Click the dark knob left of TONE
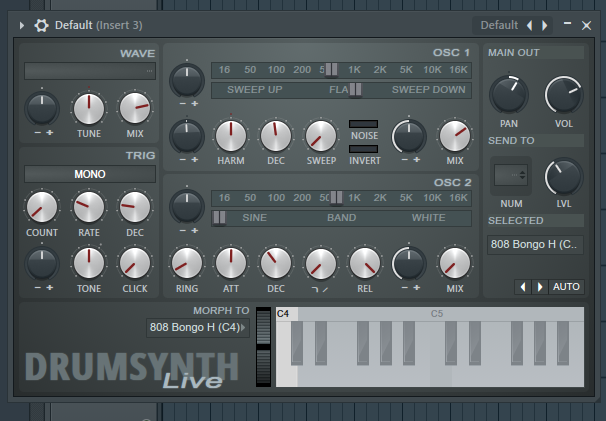The image size is (606, 421). tap(42, 263)
